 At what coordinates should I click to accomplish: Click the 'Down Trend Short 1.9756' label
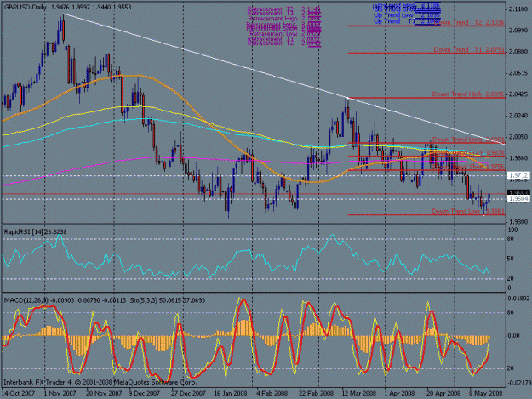point(468,167)
